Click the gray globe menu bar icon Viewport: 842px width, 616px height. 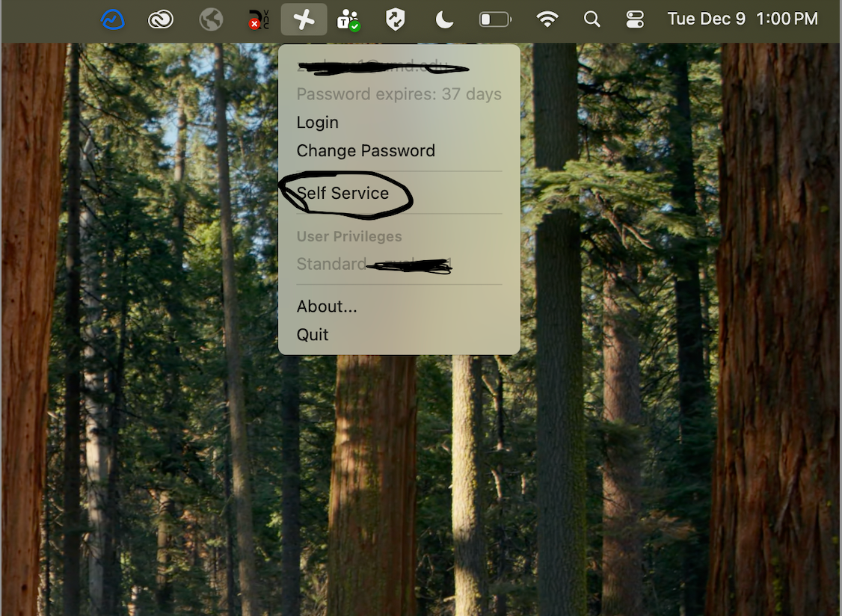(211, 19)
